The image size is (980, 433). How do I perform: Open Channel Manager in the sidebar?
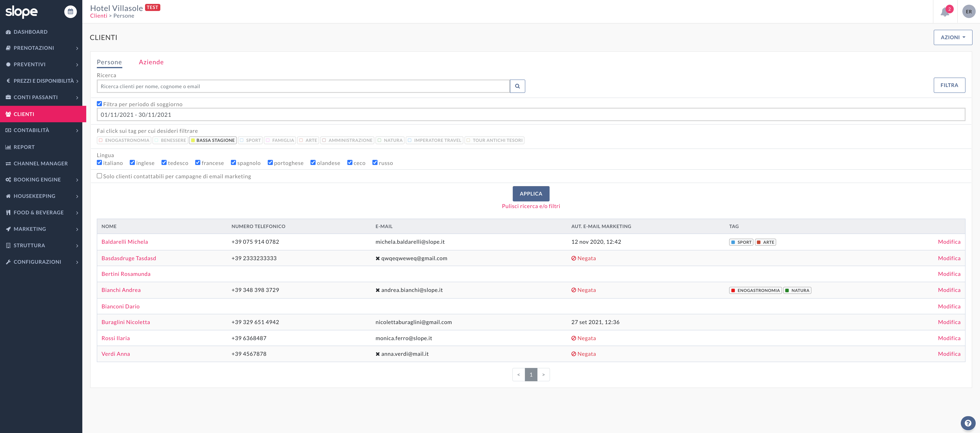[41, 163]
